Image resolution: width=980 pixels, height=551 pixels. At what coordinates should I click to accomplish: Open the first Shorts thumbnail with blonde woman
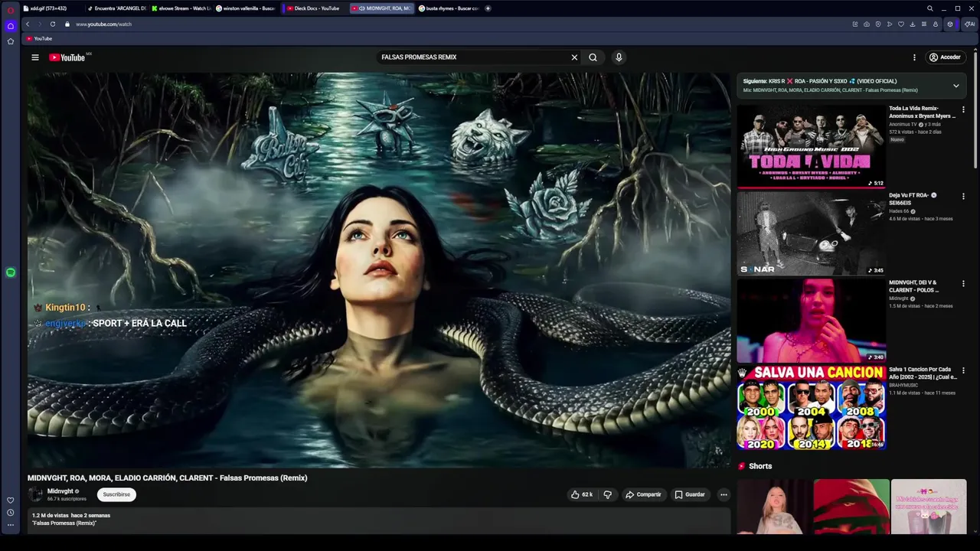coord(774,507)
